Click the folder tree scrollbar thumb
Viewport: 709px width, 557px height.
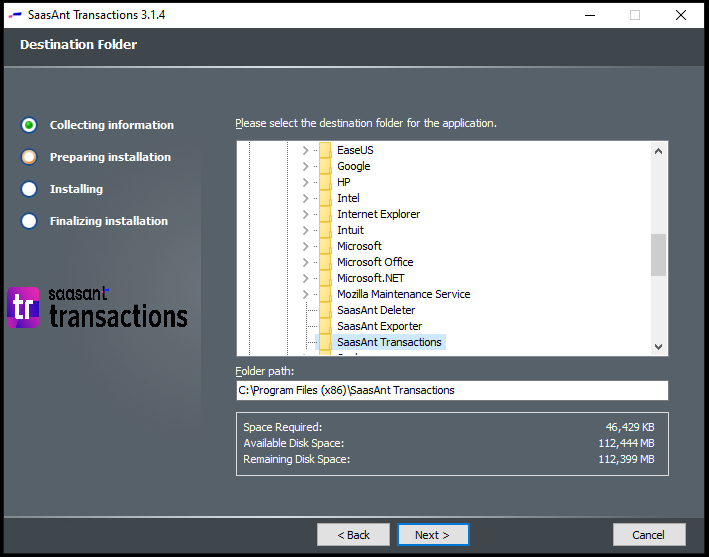[x=658, y=255]
